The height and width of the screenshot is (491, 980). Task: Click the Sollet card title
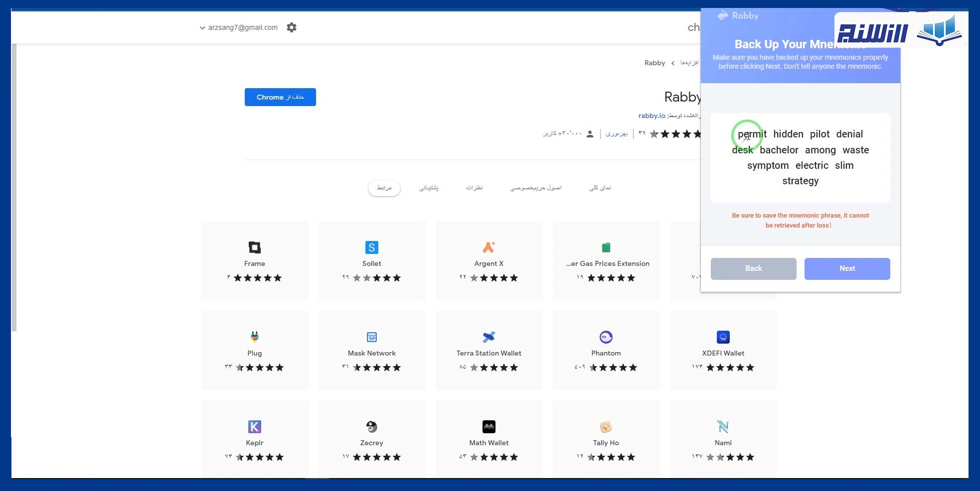pos(372,263)
